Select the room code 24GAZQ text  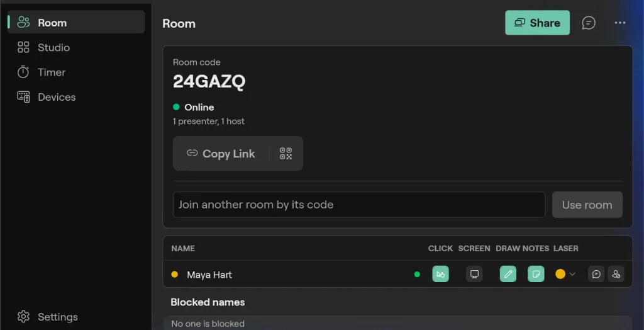[209, 81]
